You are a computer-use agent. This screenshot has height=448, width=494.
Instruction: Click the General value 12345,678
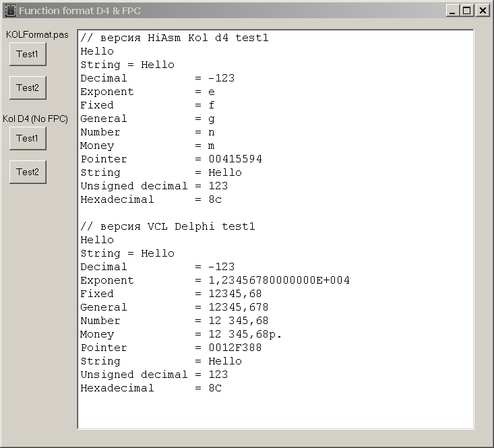239,307
